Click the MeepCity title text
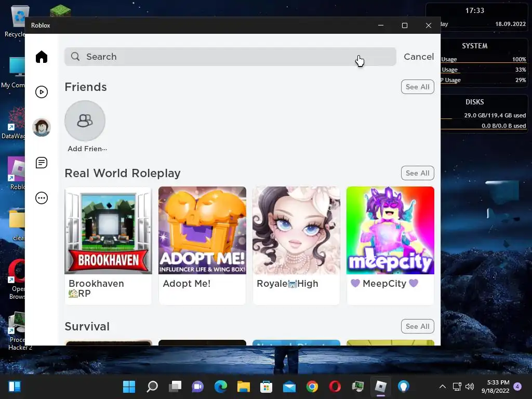532x399 pixels. point(384,283)
